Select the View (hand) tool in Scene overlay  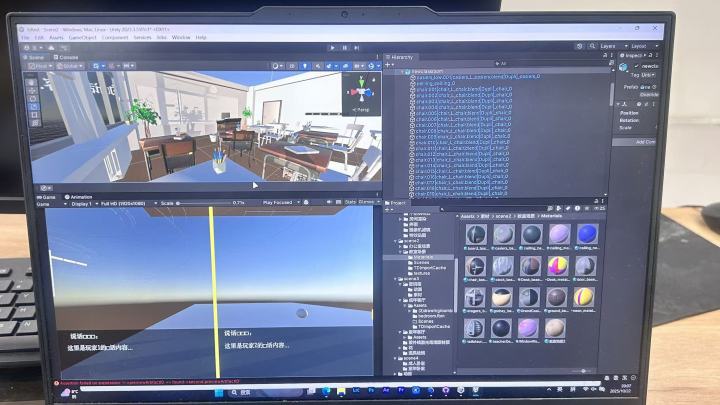click(x=31, y=83)
